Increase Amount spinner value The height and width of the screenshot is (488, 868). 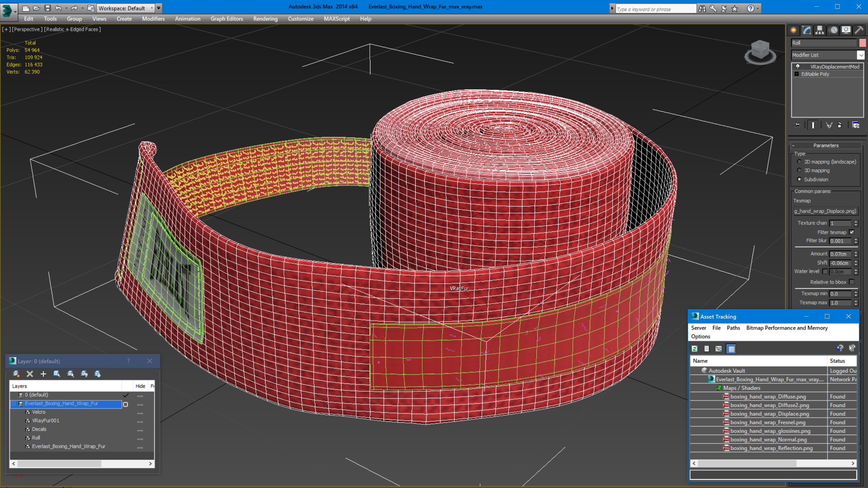coord(856,252)
